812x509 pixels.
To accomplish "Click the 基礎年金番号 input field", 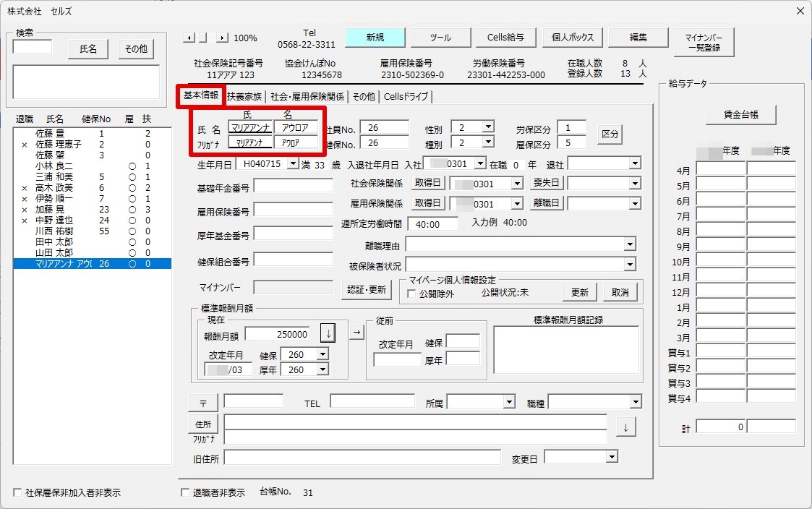I will pyautogui.click(x=293, y=186).
